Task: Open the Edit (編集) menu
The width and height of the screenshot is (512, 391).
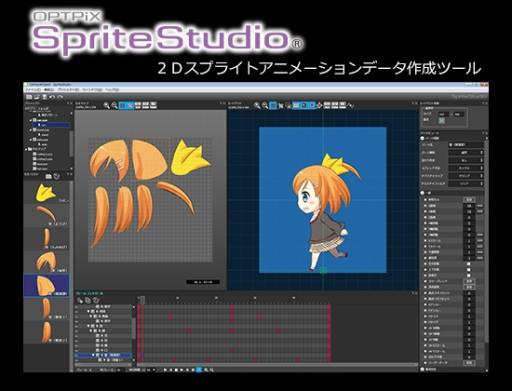Action: (49, 90)
